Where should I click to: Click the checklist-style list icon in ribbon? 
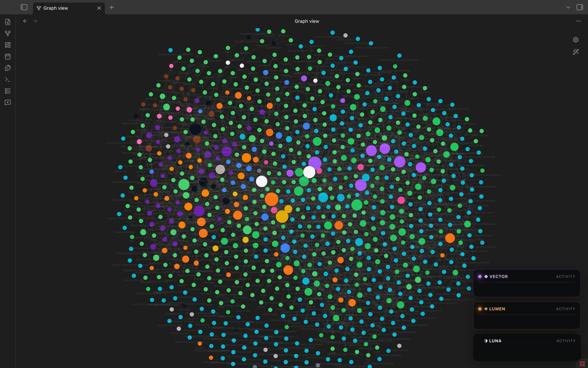coord(8,91)
